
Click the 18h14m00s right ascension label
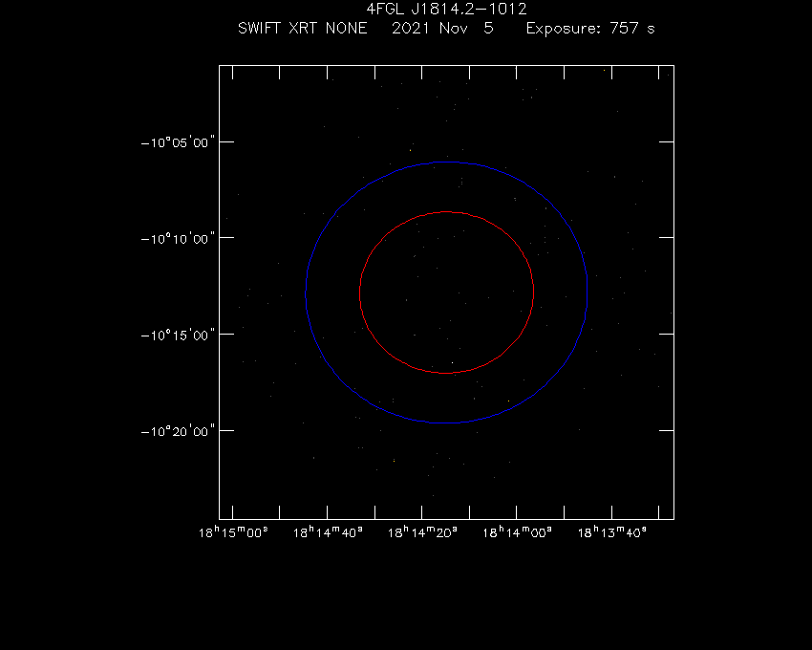click(x=517, y=532)
